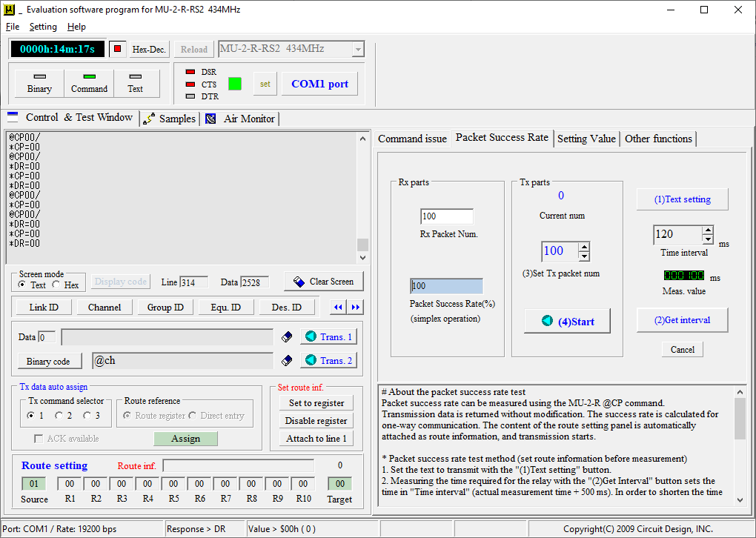Click the Rx Packet Num input field
756x538 pixels.
[x=447, y=216]
